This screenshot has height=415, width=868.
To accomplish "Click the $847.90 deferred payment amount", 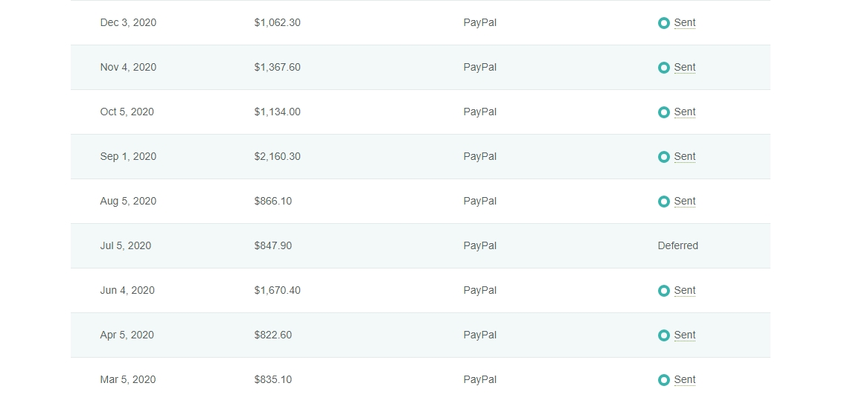I will coord(272,246).
